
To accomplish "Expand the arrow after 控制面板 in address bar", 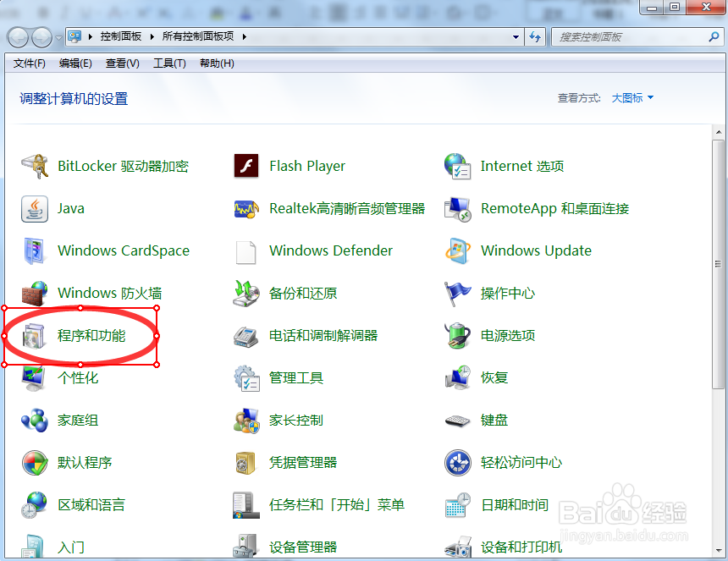I will [152, 36].
